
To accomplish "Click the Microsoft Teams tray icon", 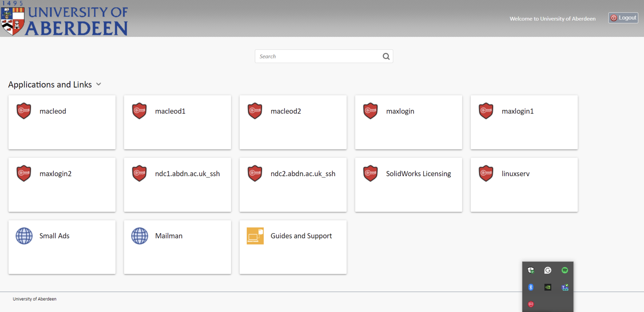I will pyautogui.click(x=565, y=287).
